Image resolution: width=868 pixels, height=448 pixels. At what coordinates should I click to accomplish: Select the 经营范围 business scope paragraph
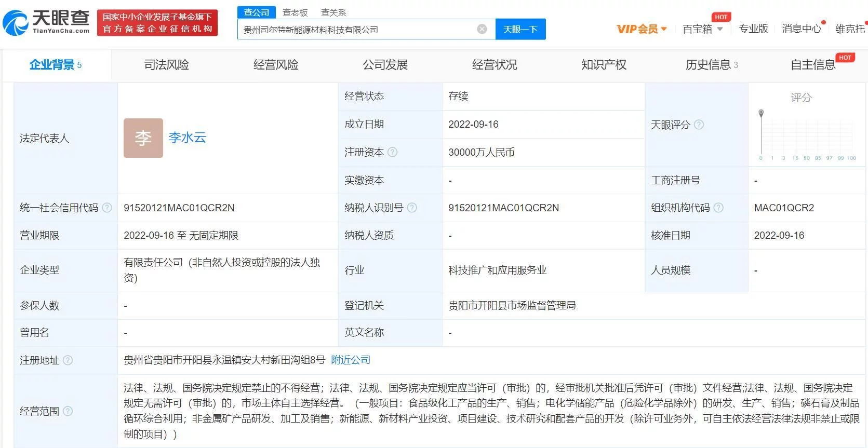[491, 411]
